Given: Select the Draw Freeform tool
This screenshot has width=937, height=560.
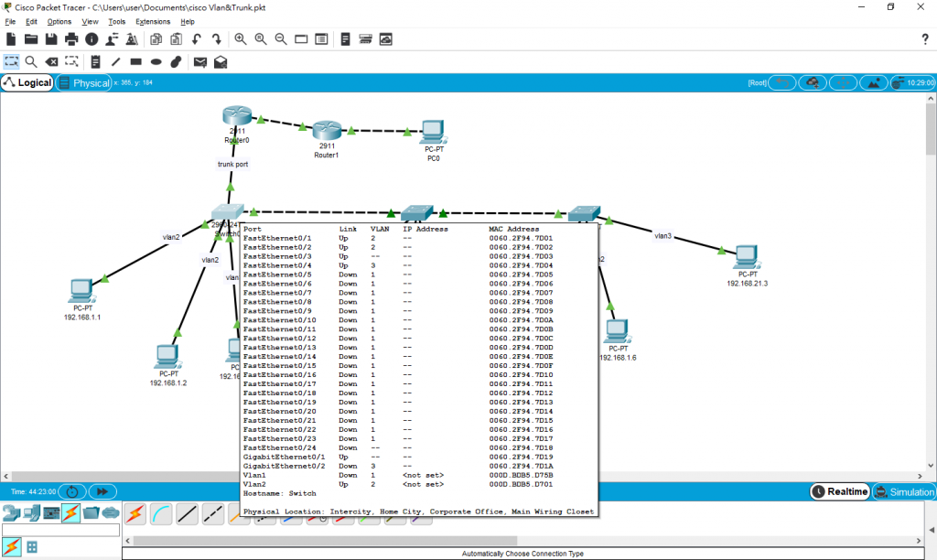Looking at the screenshot, I should tap(177, 61).
